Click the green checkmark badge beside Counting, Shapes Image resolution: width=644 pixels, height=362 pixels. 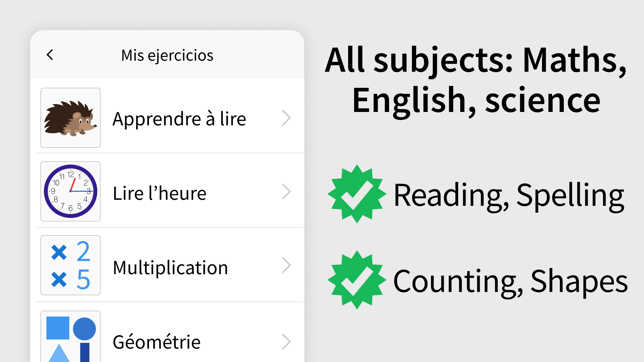357,280
